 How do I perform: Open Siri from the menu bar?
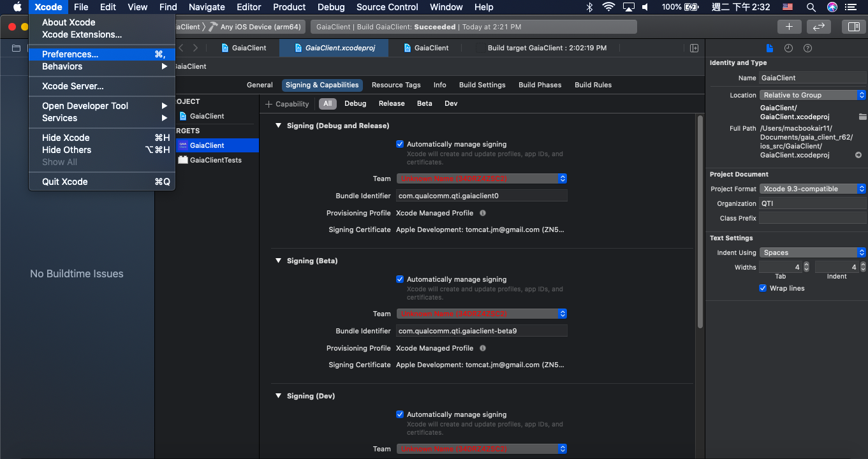point(832,7)
